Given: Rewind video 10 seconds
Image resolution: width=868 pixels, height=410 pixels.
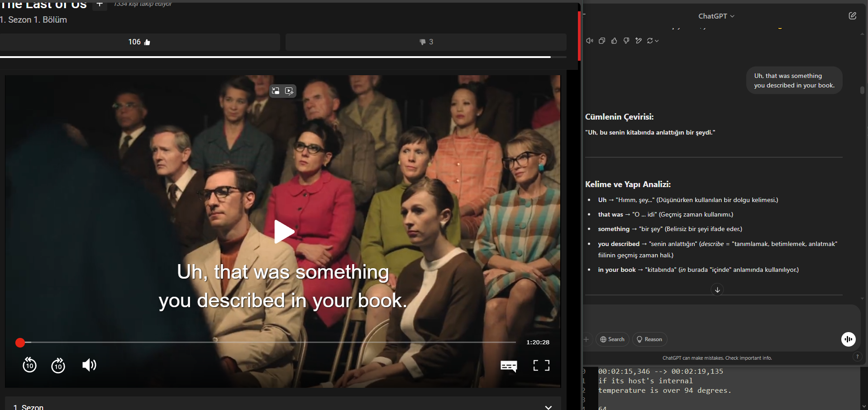Looking at the screenshot, I should point(29,365).
